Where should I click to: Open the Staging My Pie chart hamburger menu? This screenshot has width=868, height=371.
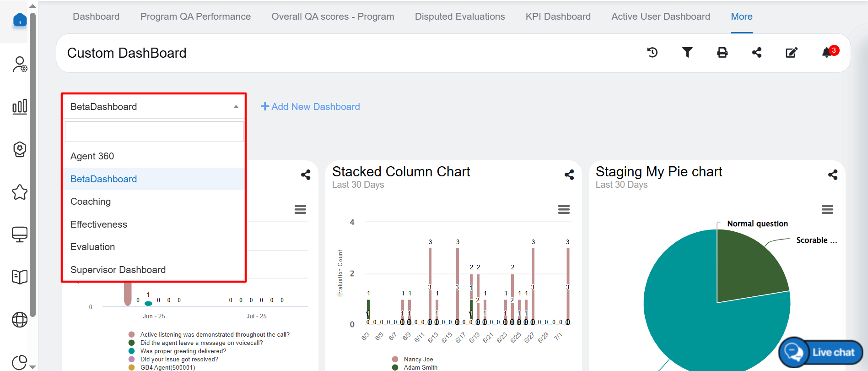827,210
